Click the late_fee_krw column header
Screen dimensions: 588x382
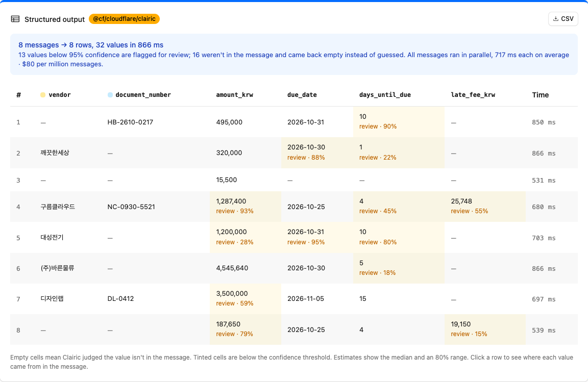click(473, 95)
